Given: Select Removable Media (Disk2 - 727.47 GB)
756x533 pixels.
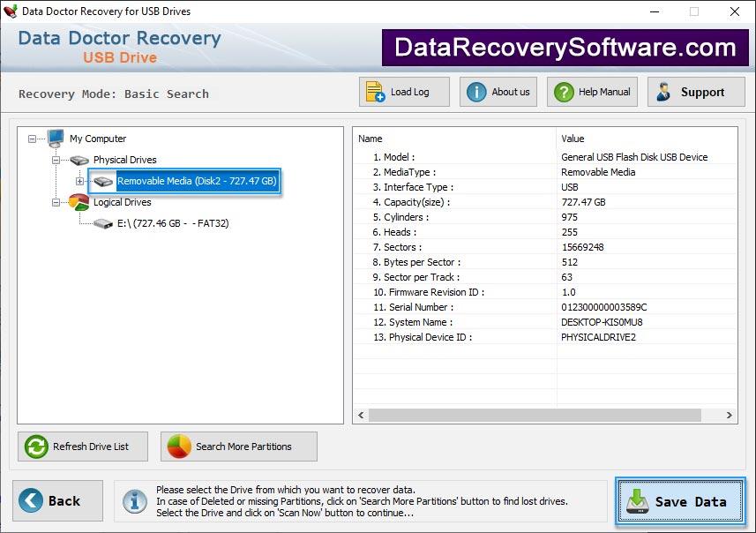Looking at the screenshot, I should point(197,182).
